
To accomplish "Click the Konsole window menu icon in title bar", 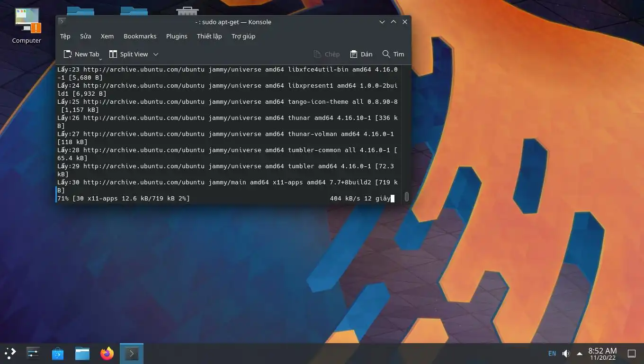I will click(62, 22).
